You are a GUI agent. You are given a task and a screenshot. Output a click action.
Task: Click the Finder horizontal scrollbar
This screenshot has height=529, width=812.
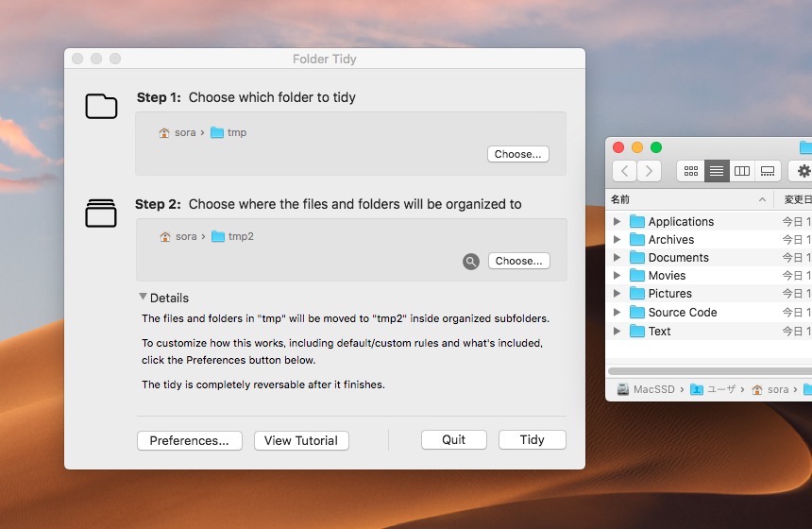(709, 371)
